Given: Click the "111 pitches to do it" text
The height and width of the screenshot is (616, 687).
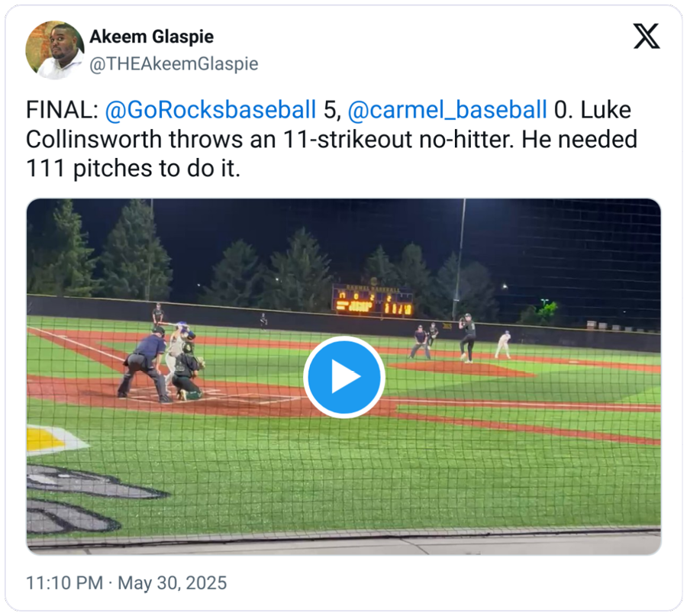Looking at the screenshot, I should (x=133, y=168).
